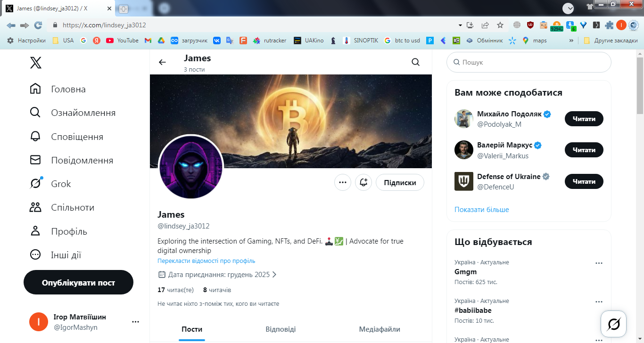Screen dimensions: 644x343
Task: Click Показати більше link
Action: click(482, 210)
